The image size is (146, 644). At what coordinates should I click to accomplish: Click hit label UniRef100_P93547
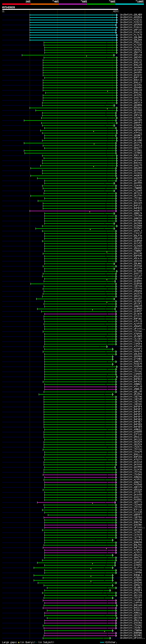pos(131,228)
